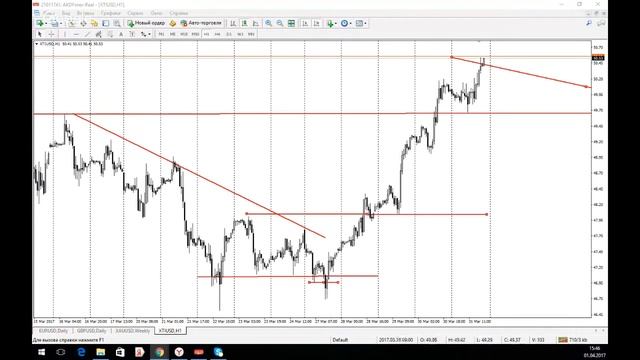The height and width of the screenshot is (360, 640).
Task: Open the Графики menu
Action: click(x=111, y=13)
